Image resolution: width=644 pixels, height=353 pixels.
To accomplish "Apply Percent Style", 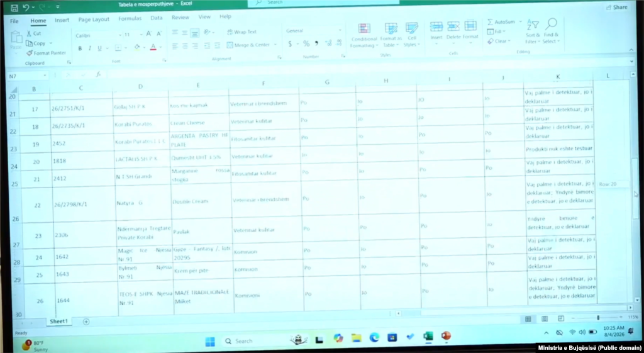I will 306,43.
